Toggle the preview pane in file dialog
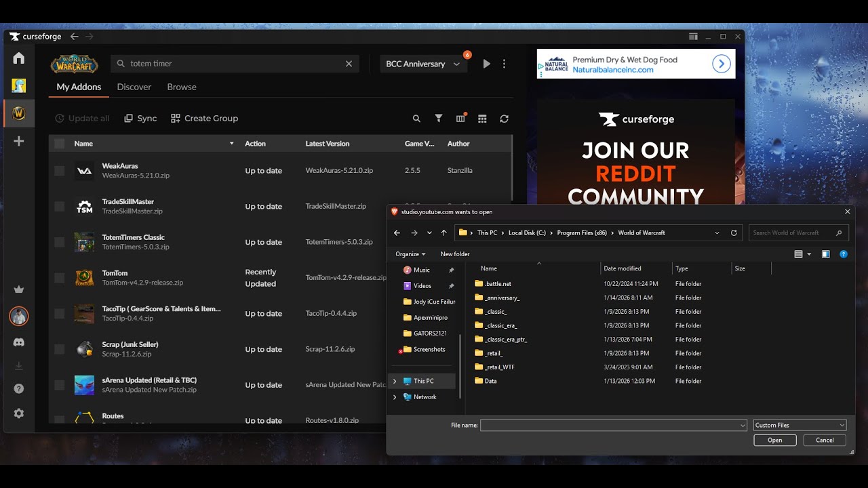The width and height of the screenshot is (868, 488). coord(825,254)
